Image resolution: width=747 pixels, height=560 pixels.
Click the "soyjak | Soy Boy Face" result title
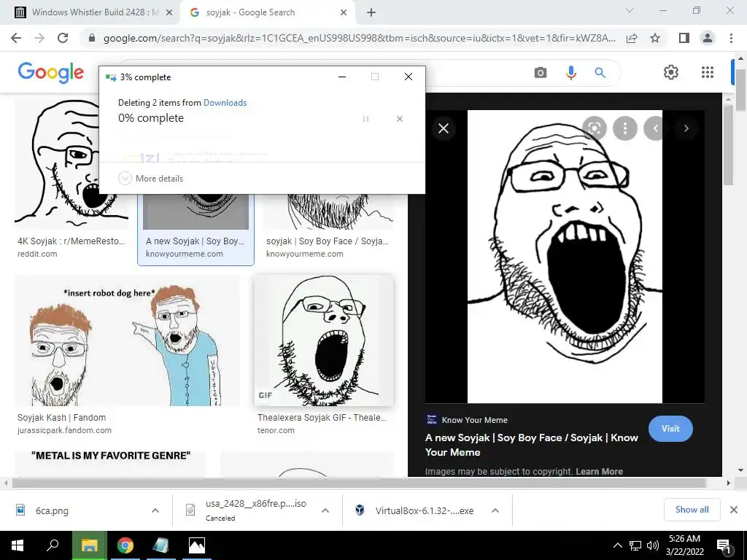tap(328, 241)
